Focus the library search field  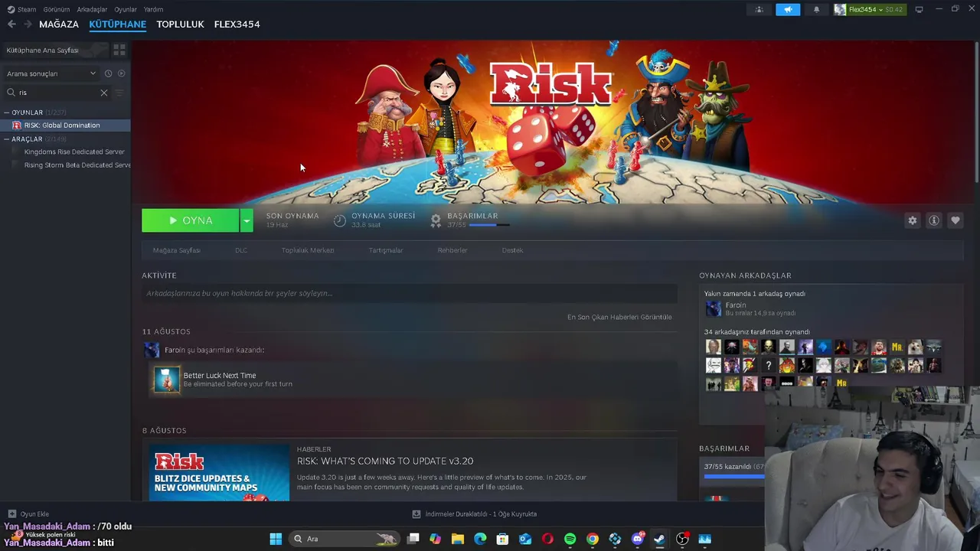click(x=58, y=93)
